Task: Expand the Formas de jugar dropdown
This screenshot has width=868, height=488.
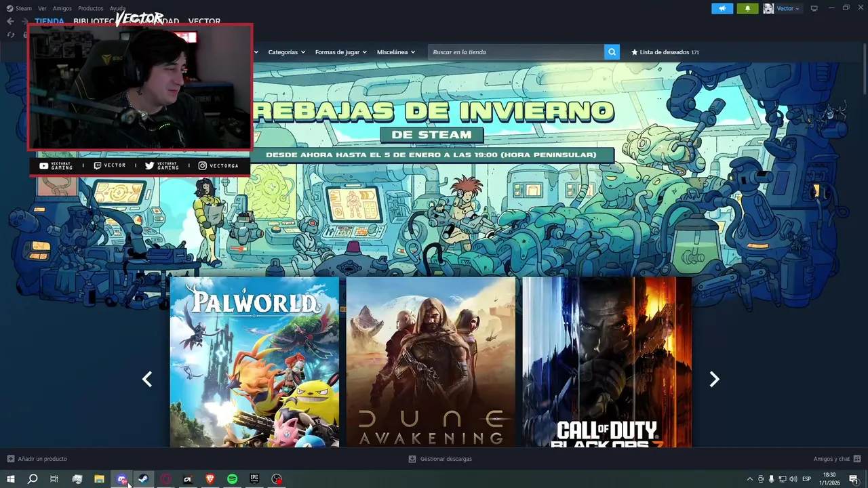Action: click(340, 52)
